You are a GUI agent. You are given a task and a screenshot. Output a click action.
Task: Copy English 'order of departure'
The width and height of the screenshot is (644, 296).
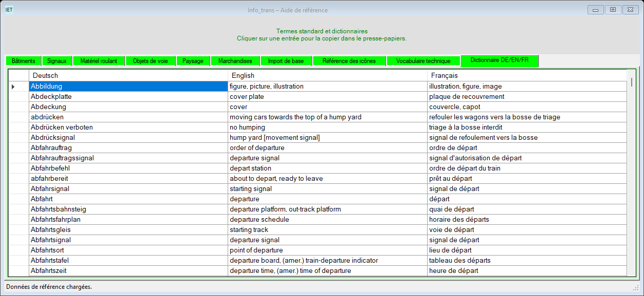pyautogui.click(x=327, y=148)
